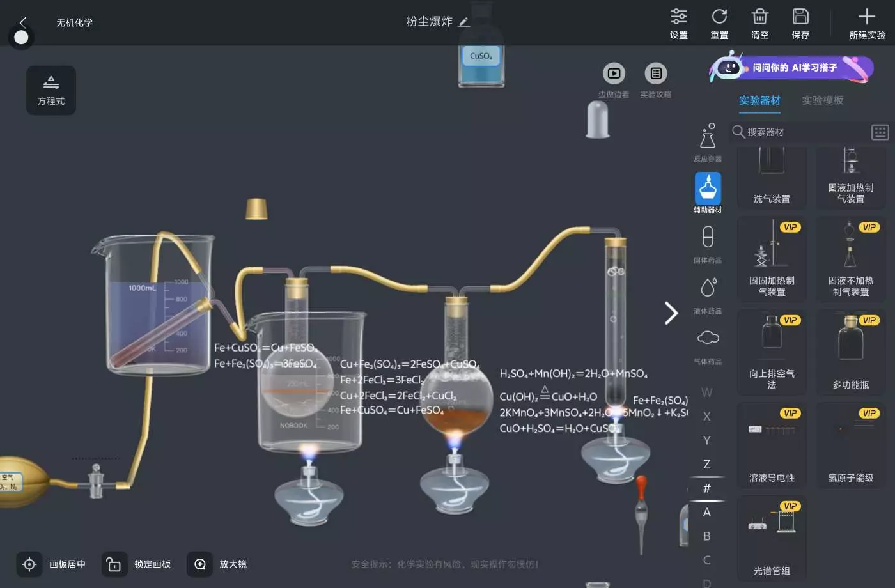This screenshot has height=588, width=895.
Task: Toggle the keyboard icon beside the search
Action: 880,132
